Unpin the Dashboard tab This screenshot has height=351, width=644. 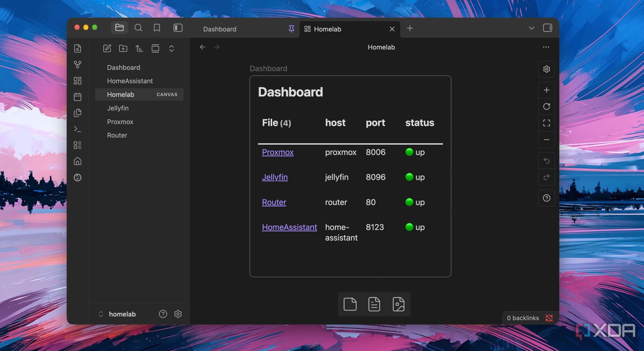pyautogui.click(x=291, y=29)
